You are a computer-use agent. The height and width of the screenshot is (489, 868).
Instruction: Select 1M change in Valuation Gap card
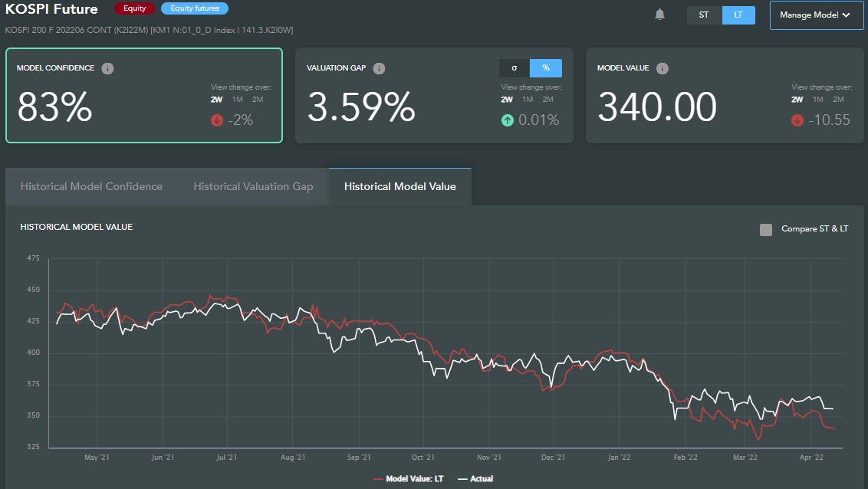click(528, 100)
